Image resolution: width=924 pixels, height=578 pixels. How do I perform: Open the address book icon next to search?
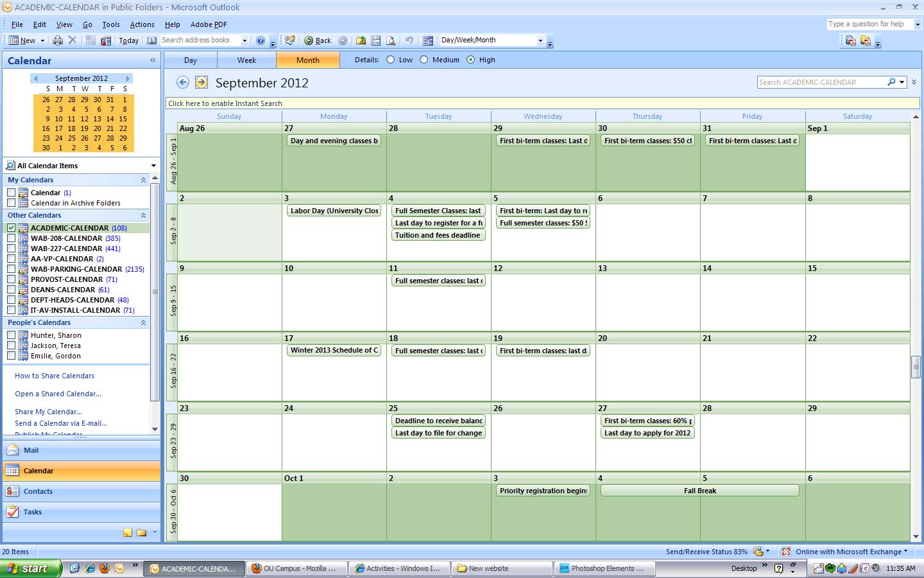151,40
